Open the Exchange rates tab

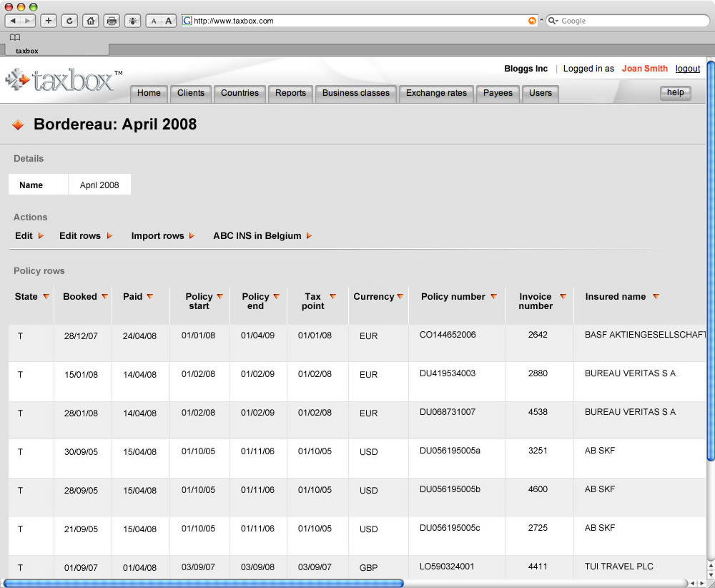[x=436, y=93]
